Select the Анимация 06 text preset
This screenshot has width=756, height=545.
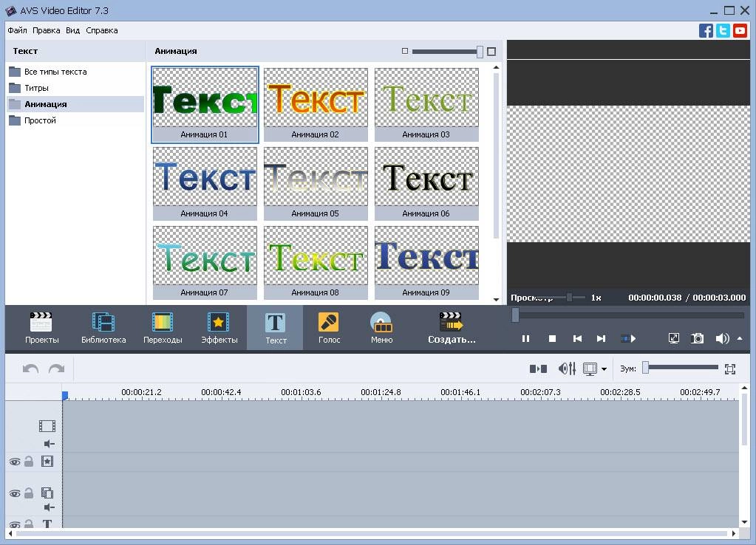coord(426,184)
